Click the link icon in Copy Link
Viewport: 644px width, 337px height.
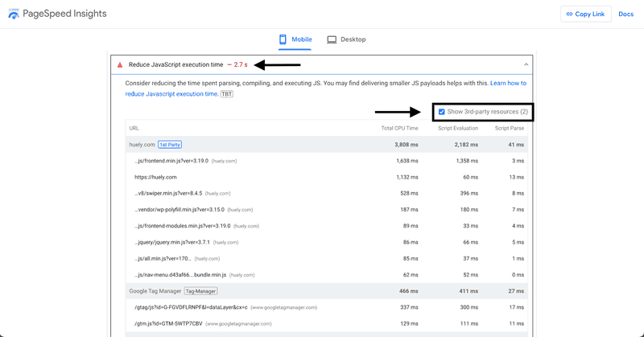(569, 14)
